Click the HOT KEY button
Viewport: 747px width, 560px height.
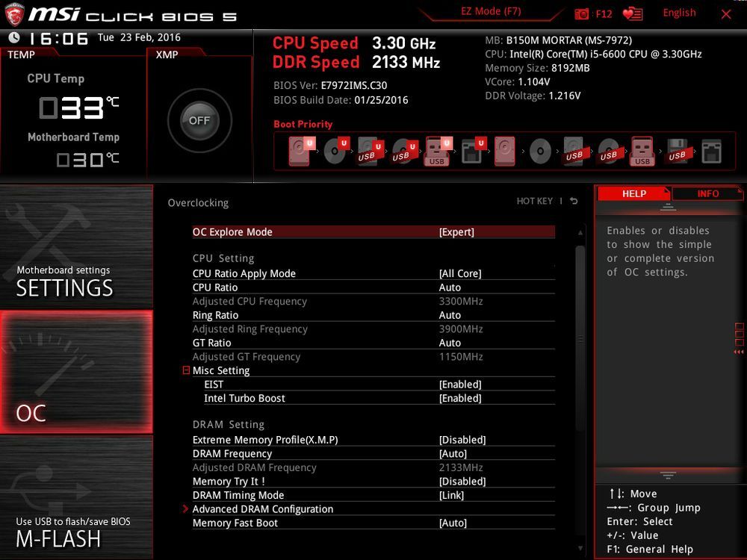tap(535, 201)
